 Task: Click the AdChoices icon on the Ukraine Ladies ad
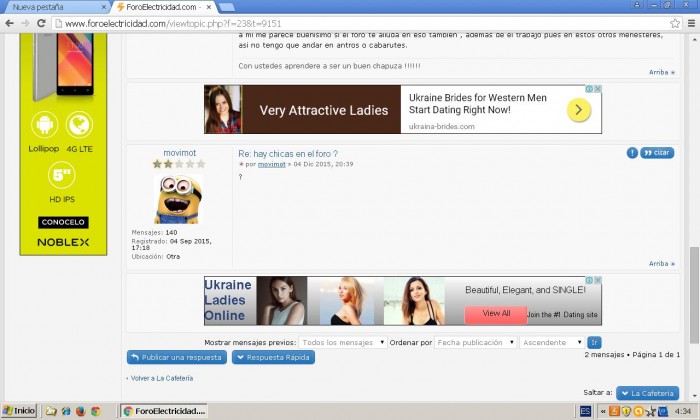(x=589, y=280)
